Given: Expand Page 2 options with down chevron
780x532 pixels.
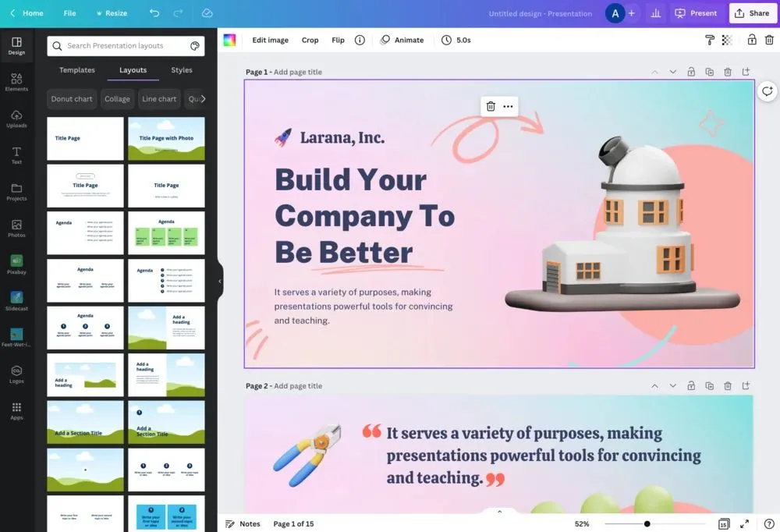Looking at the screenshot, I should (673, 385).
